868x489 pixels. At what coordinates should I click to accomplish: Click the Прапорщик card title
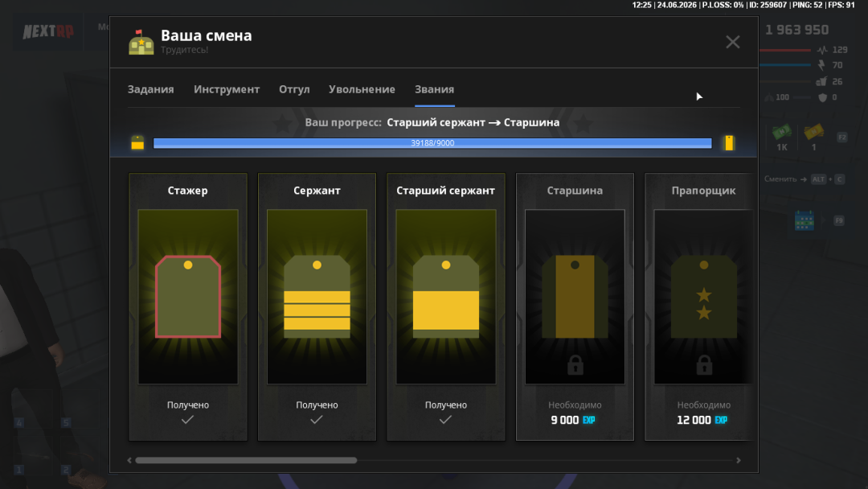coord(703,191)
